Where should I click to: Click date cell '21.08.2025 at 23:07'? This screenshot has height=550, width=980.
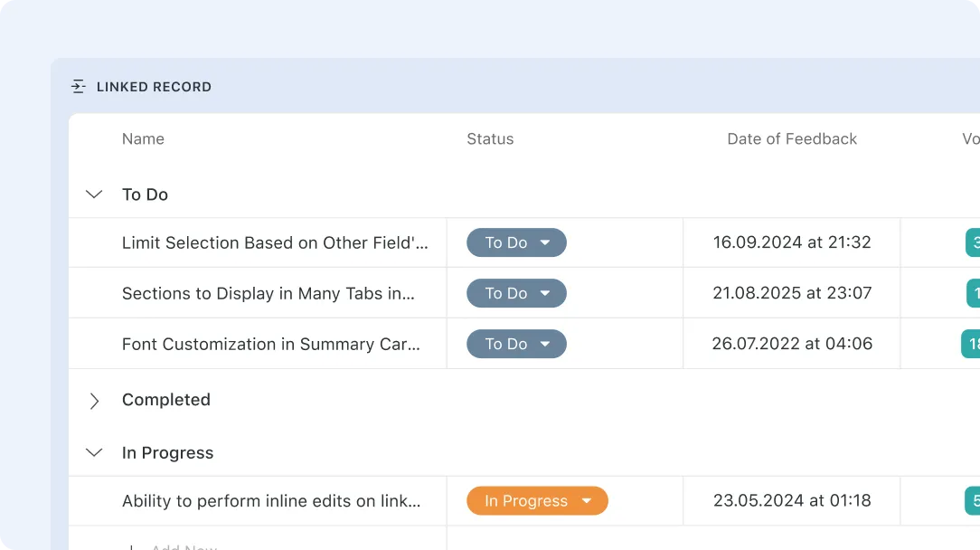click(792, 293)
